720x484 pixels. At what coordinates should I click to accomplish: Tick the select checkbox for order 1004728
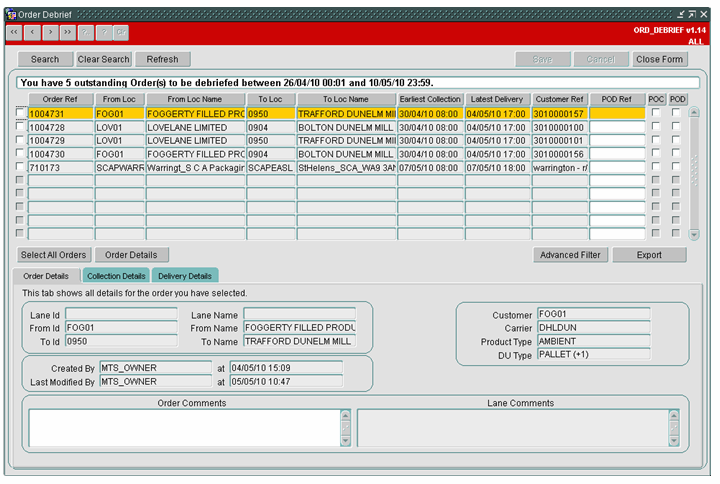(20, 126)
